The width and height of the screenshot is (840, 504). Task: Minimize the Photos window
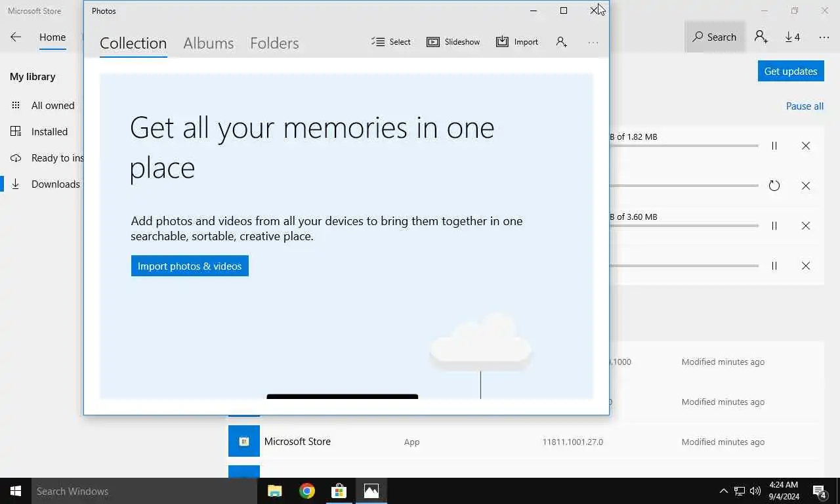pyautogui.click(x=534, y=10)
